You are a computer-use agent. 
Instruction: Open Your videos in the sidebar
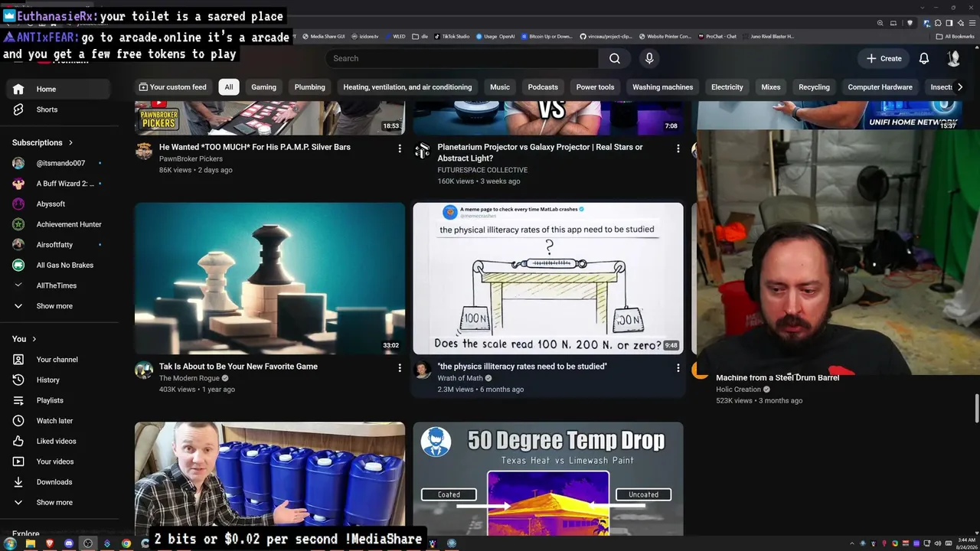[x=60, y=461]
